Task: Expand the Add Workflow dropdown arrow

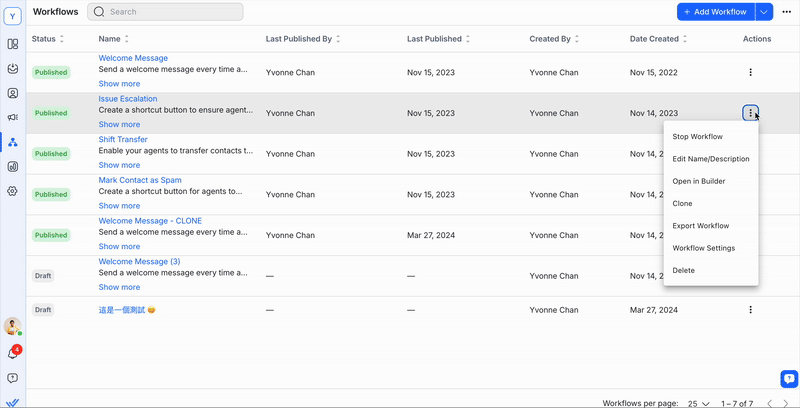Action: pos(765,12)
